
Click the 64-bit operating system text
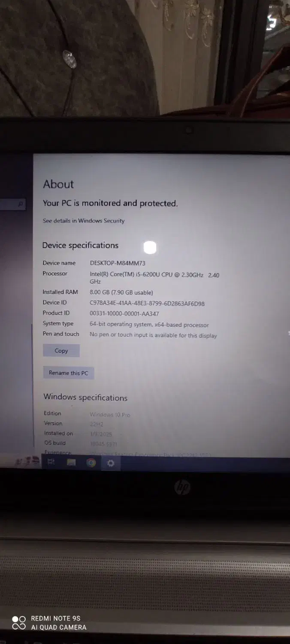[149, 325]
